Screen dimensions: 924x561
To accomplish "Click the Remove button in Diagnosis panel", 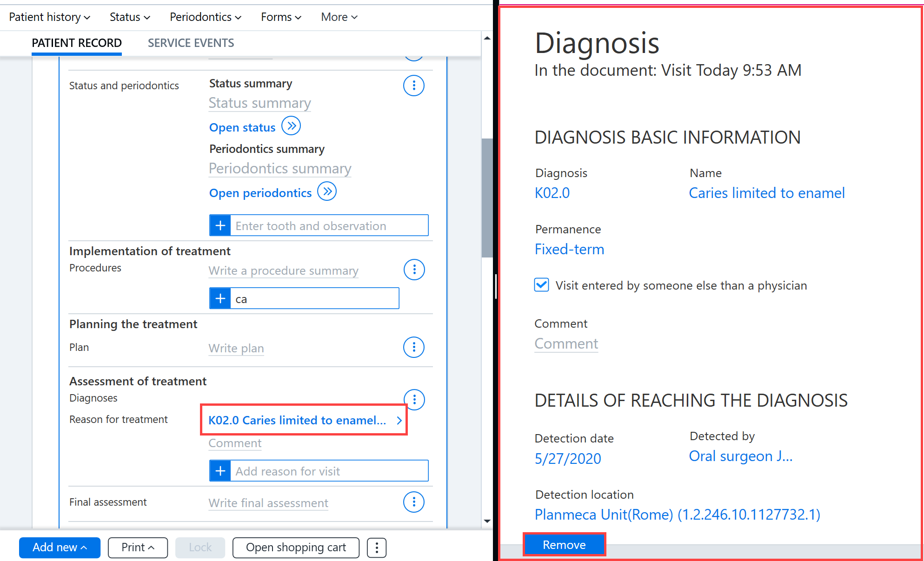I will [x=564, y=545].
